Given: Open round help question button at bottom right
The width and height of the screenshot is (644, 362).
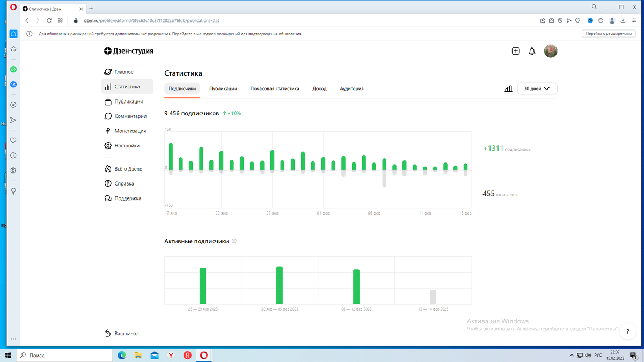Looking at the screenshot, I should 627,332.
